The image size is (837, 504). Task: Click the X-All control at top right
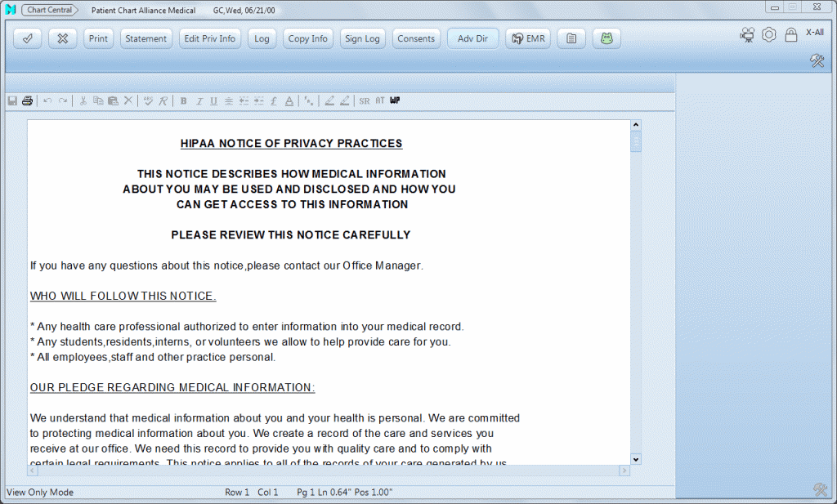[814, 33]
